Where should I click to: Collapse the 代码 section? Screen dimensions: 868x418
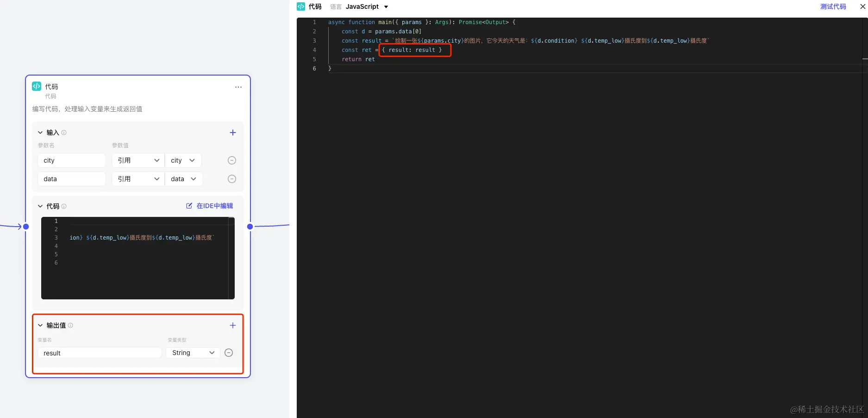point(40,206)
